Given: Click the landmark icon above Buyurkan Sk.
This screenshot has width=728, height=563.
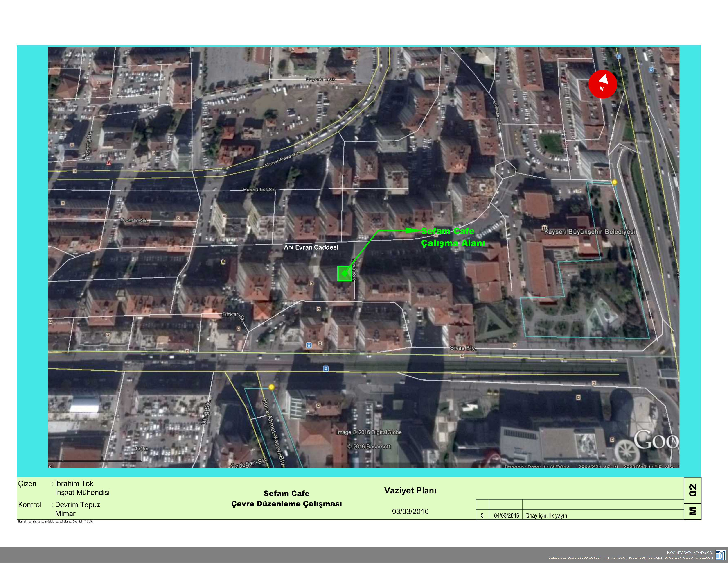Looking at the screenshot, I should point(355,62).
